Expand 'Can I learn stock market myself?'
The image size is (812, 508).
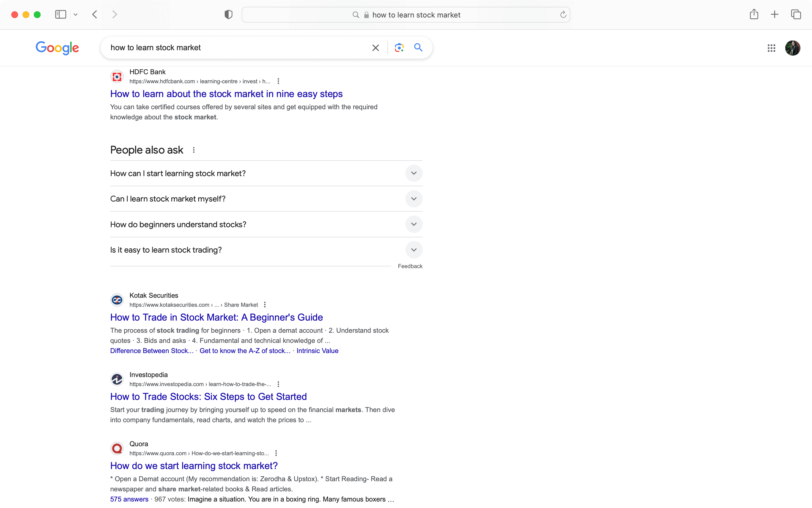(266, 199)
